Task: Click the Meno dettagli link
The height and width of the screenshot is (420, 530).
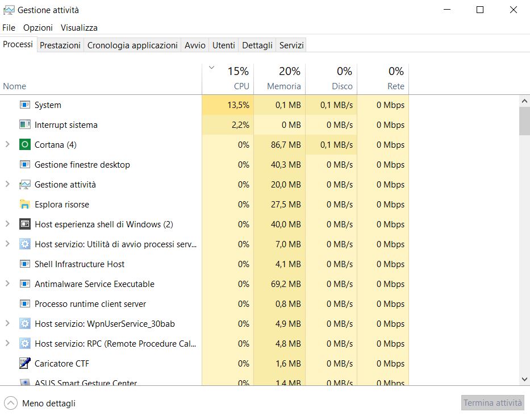Action: pos(49,404)
